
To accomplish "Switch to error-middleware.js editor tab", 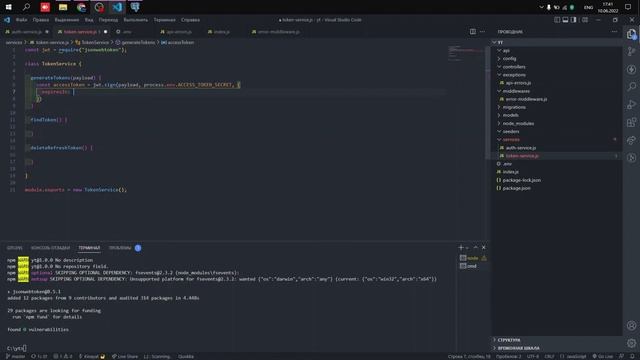I will 278,31.
